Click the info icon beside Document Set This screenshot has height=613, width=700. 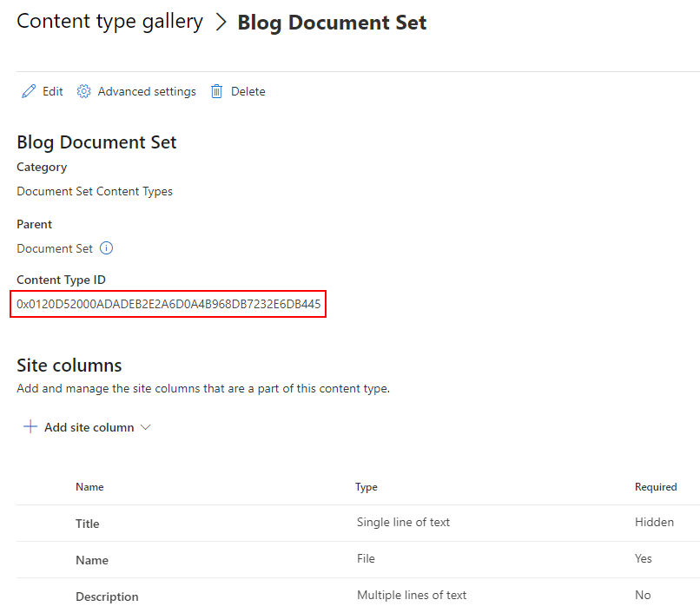click(x=106, y=248)
